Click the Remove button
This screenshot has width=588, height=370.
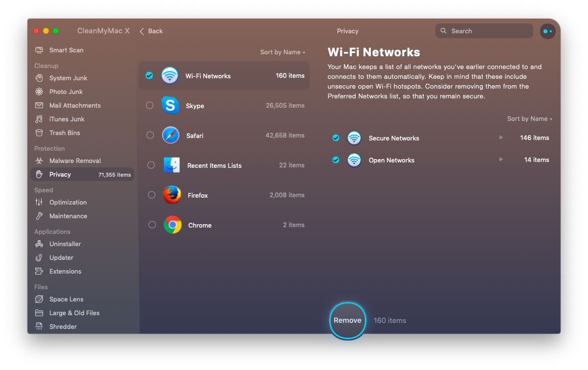click(348, 321)
